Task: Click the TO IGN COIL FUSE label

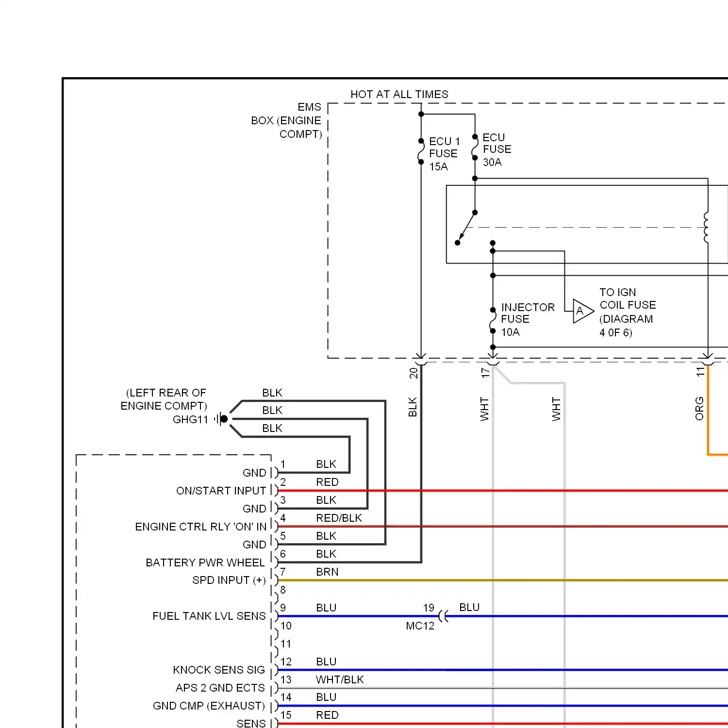Action: 628,298
